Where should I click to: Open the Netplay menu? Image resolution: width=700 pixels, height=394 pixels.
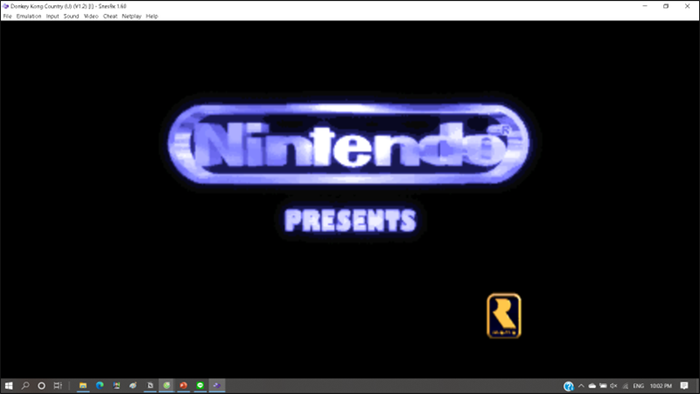(132, 16)
